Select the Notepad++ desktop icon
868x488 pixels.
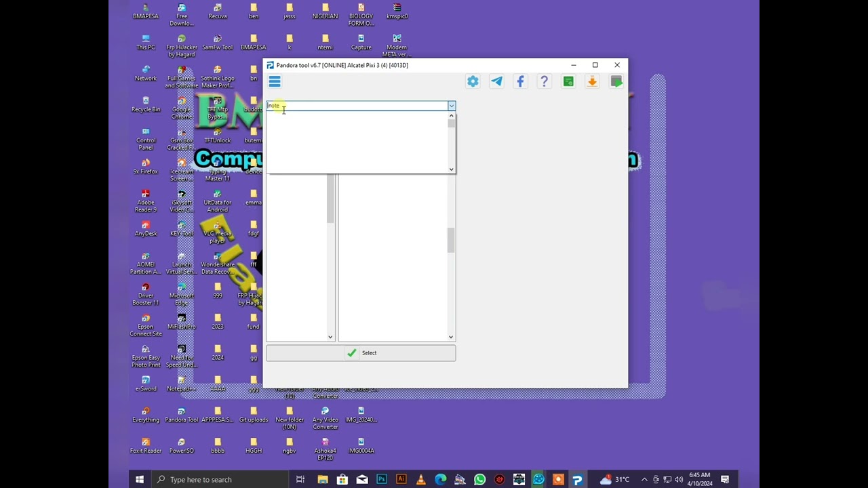[182, 384]
